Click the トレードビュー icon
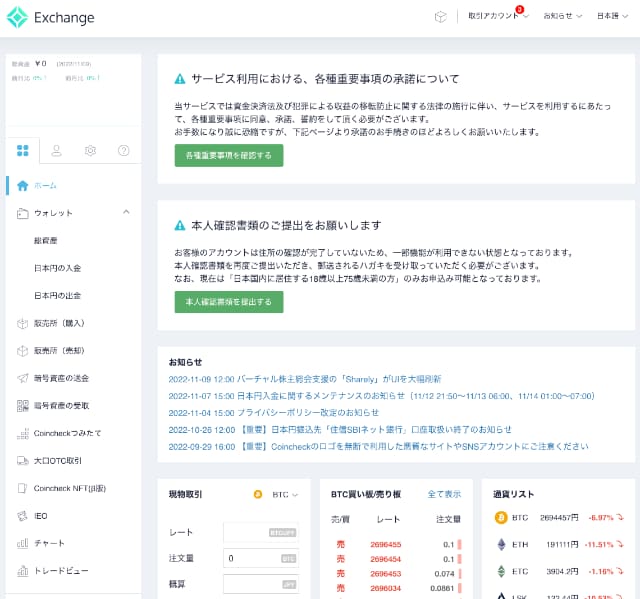The height and width of the screenshot is (599, 640). tap(22, 571)
